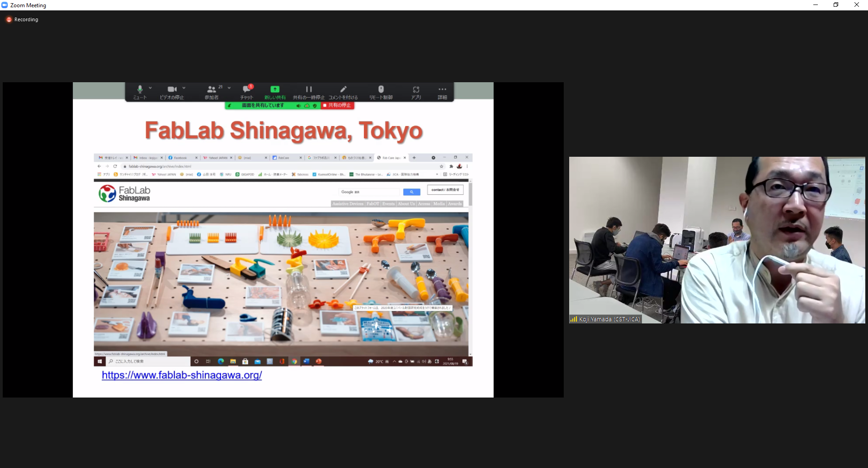Follow the https://www.fablab-shinagawa.org/ slide link
The image size is (868, 468).
[x=182, y=375]
